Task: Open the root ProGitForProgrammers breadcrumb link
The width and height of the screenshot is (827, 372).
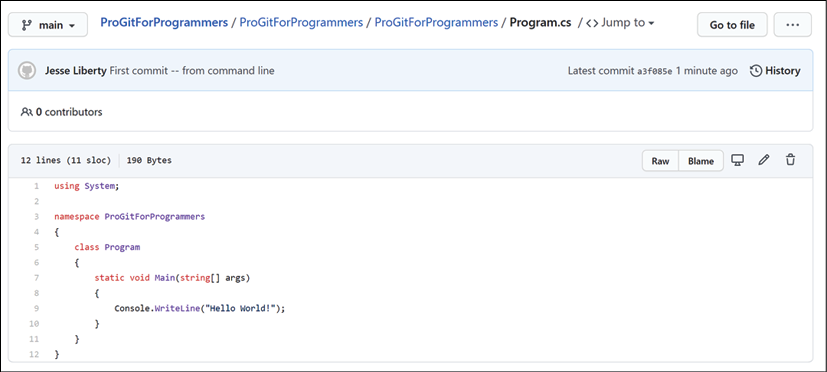Action: pyautogui.click(x=164, y=23)
